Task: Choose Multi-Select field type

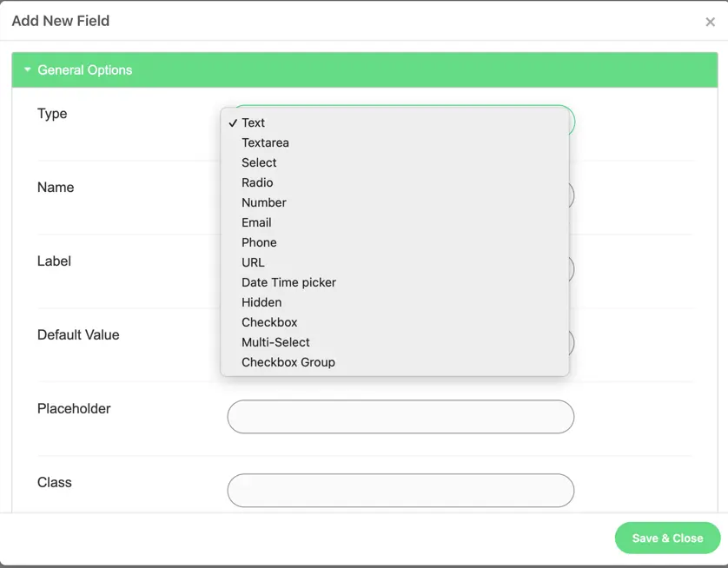Action: tap(275, 343)
